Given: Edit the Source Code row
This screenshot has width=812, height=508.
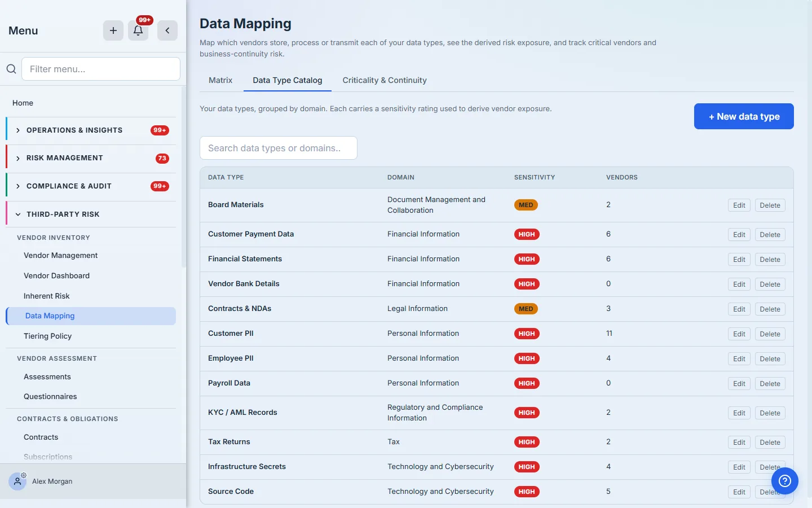Looking at the screenshot, I should (x=739, y=492).
